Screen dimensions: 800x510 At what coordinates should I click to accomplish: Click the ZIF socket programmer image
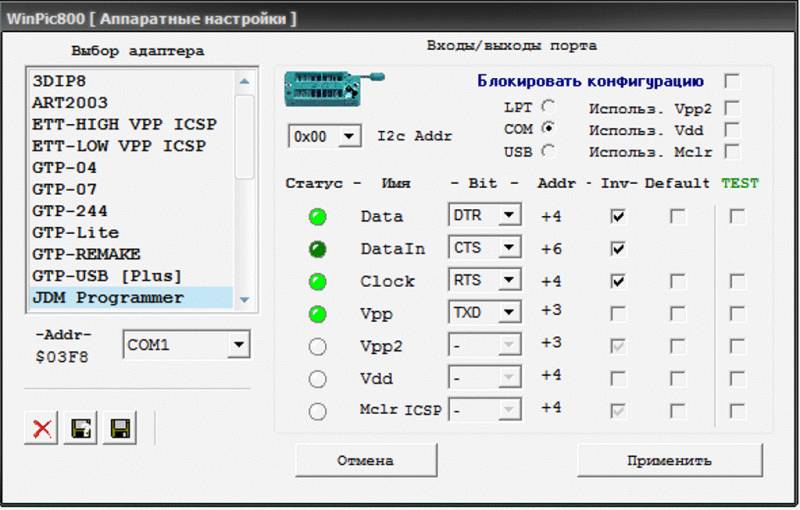pos(333,89)
